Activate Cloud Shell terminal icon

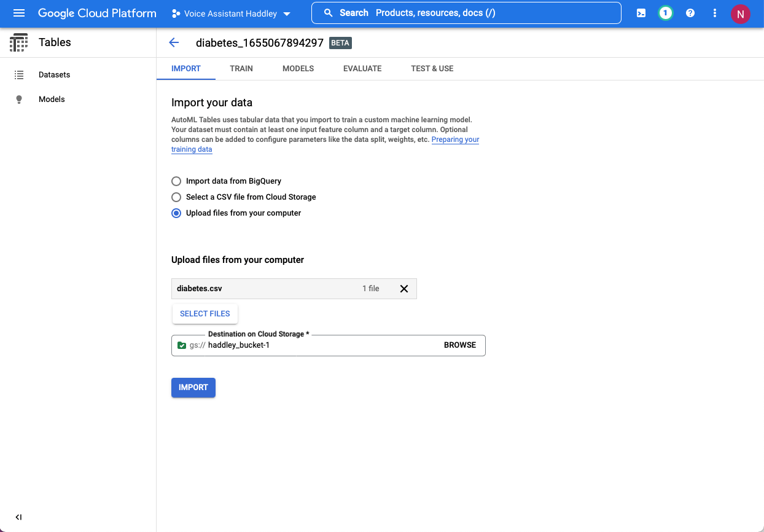[x=641, y=13]
